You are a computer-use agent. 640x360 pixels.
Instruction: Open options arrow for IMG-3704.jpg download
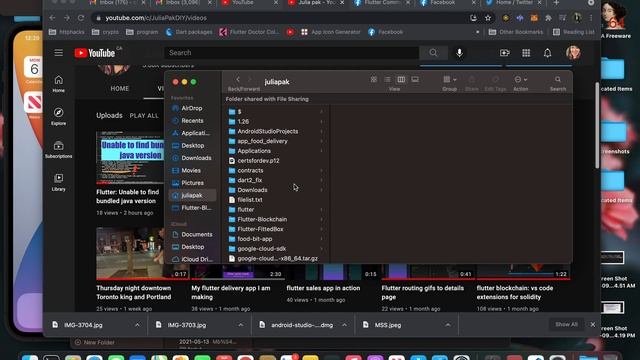pyautogui.click(x=137, y=325)
